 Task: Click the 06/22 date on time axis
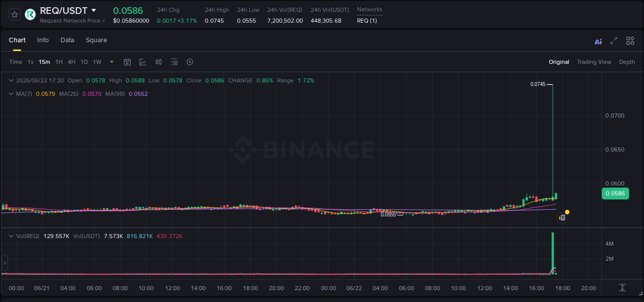click(x=354, y=288)
